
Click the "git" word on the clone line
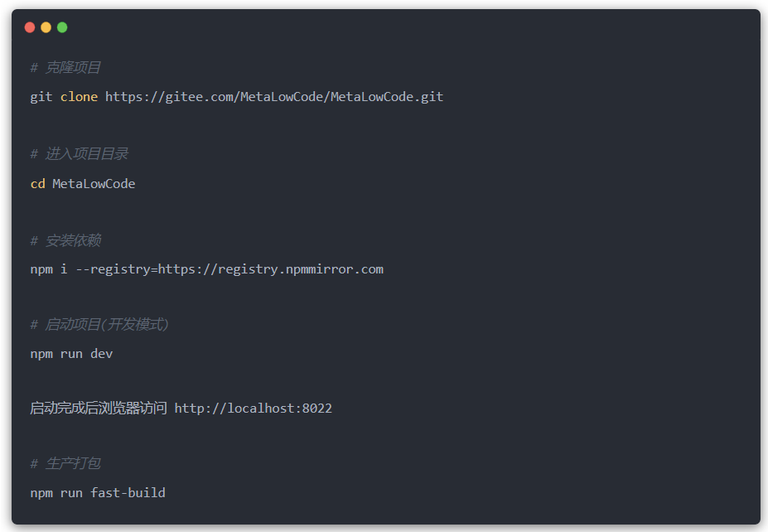coord(41,97)
